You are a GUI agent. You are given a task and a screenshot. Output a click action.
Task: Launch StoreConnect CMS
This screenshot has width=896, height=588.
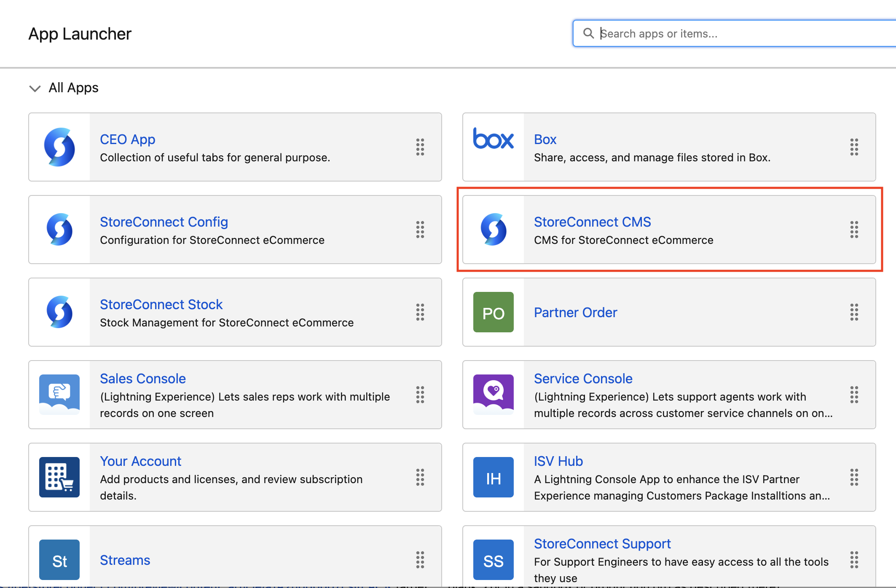click(593, 222)
